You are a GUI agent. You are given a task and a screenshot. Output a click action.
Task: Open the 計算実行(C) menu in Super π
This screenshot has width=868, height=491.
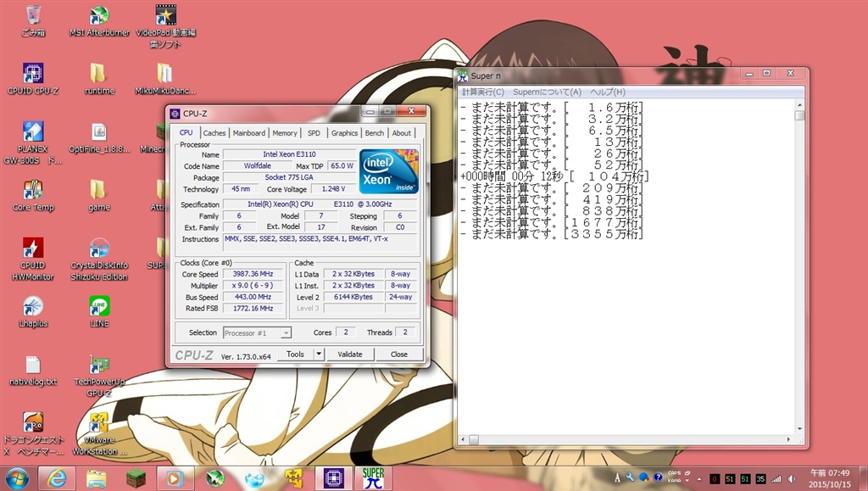tap(482, 92)
